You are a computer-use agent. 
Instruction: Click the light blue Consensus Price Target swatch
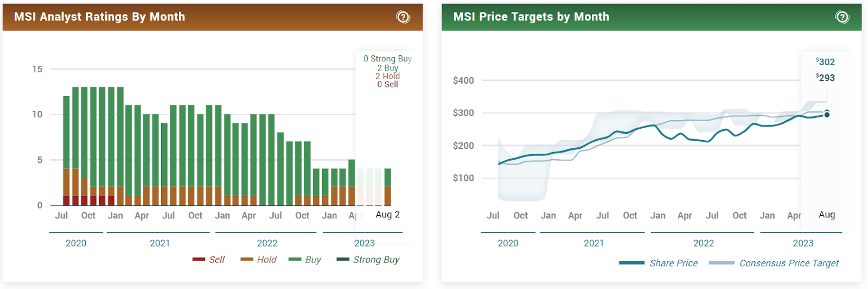[x=722, y=263]
